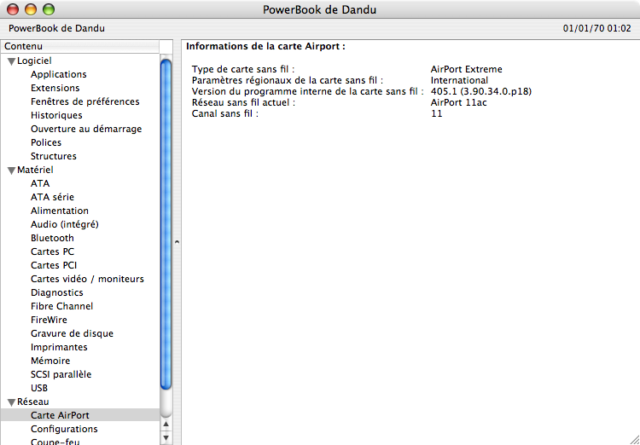Click the International regional value

(x=459, y=80)
